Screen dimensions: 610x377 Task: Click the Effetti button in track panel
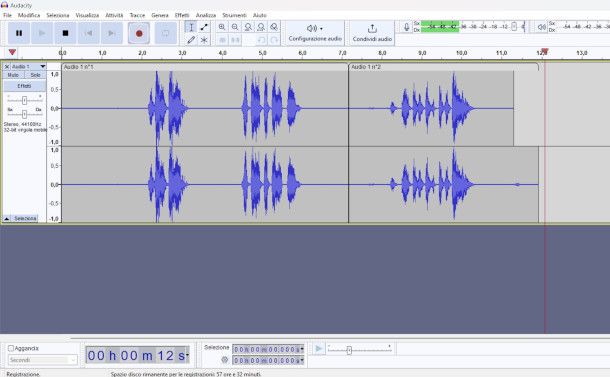(24, 86)
